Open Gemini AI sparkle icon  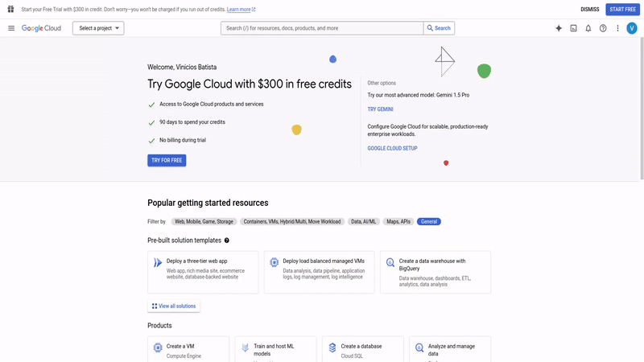(x=559, y=28)
